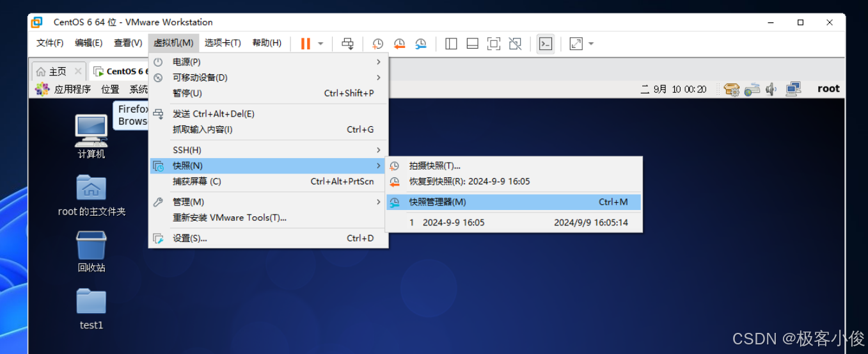Choose 抓取输入内容(I) menu item
This screenshot has width=868, height=354.
268,129
